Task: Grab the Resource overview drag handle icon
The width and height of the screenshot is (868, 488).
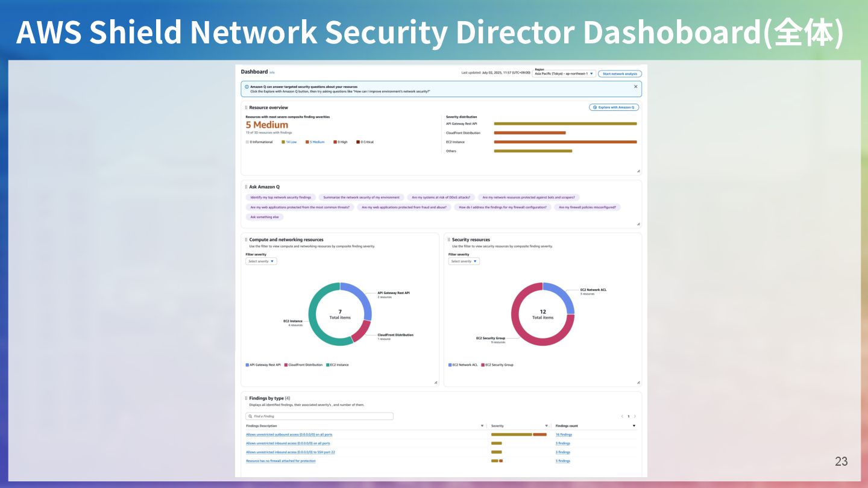Action: (x=246, y=108)
